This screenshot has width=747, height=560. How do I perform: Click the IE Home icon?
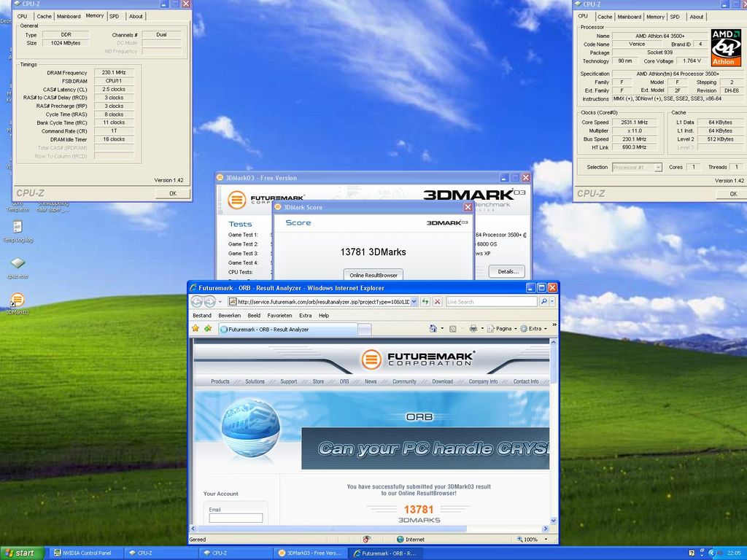[433, 329]
